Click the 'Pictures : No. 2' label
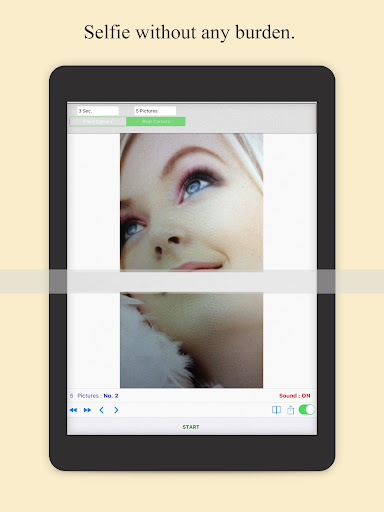 (x=98, y=396)
